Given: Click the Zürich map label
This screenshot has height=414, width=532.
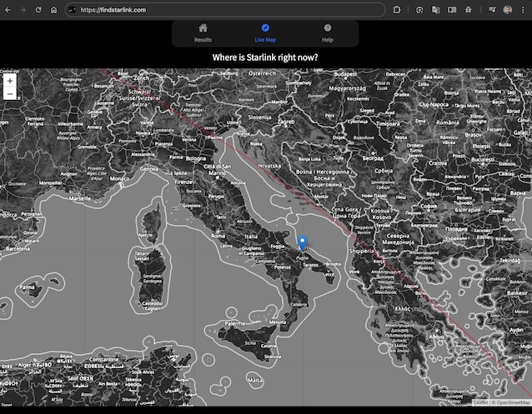Looking at the screenshot, I should 142,77.
